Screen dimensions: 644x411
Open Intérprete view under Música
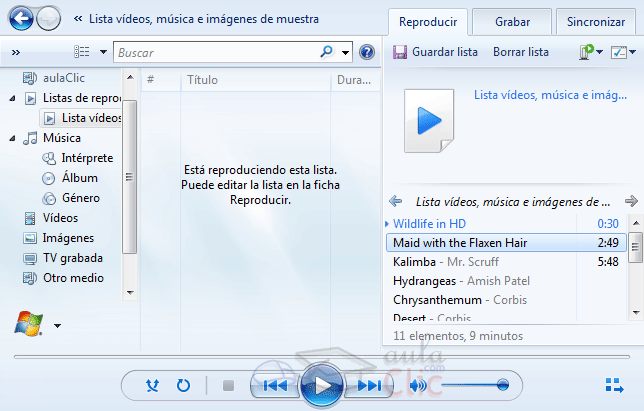[78, 158]
